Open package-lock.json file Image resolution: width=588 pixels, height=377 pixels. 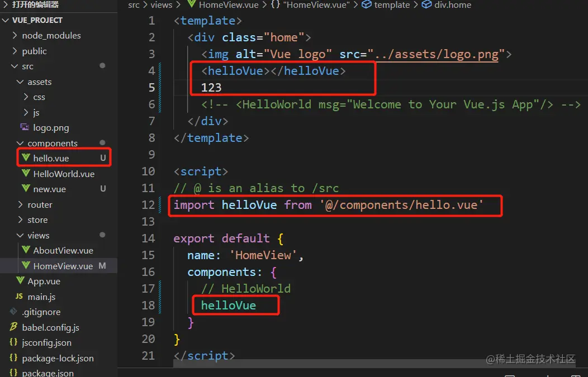(x=58, y=358)
